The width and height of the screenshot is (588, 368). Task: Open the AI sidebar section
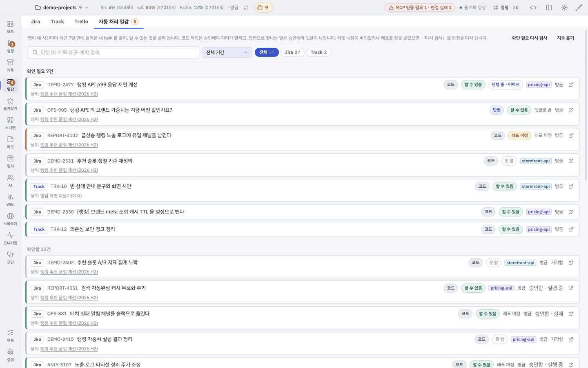coord(10,181)
